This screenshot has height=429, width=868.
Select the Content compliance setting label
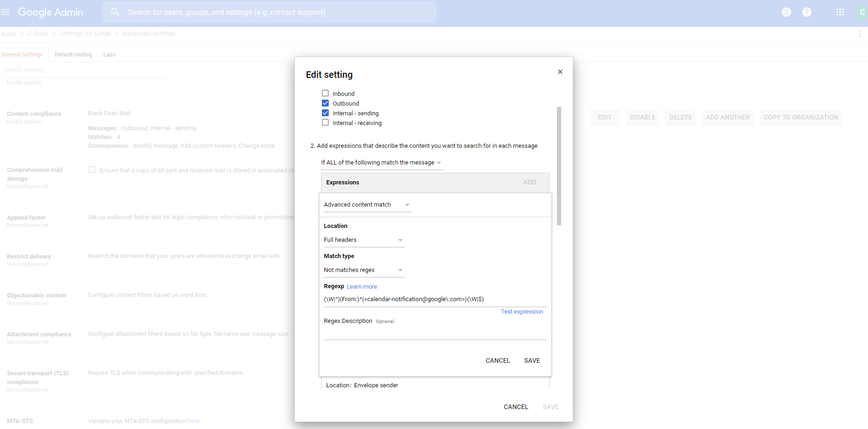click(x=34, y=114)
